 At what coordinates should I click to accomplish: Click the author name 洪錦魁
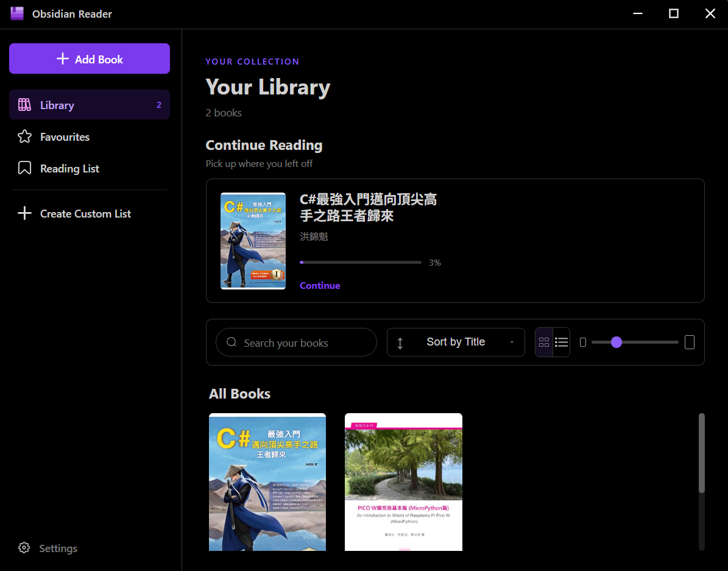[314, 236]
